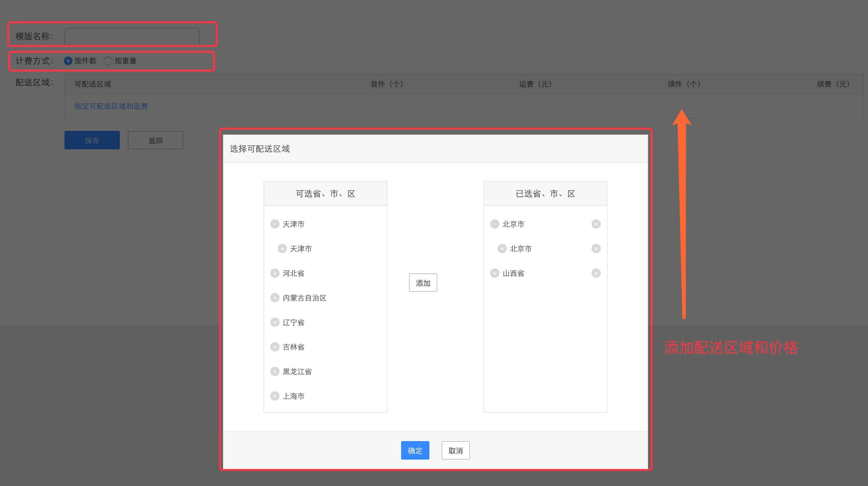Confirm region selection with 确定
Image resolution: width=868 pixels, height=486 pixels.
[x=415, y=451]
